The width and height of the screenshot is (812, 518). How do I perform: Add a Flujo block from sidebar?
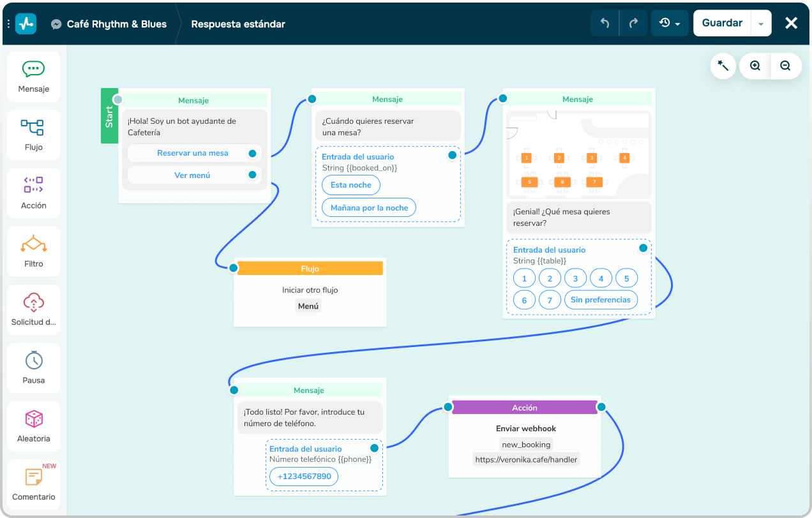[34, 135]
